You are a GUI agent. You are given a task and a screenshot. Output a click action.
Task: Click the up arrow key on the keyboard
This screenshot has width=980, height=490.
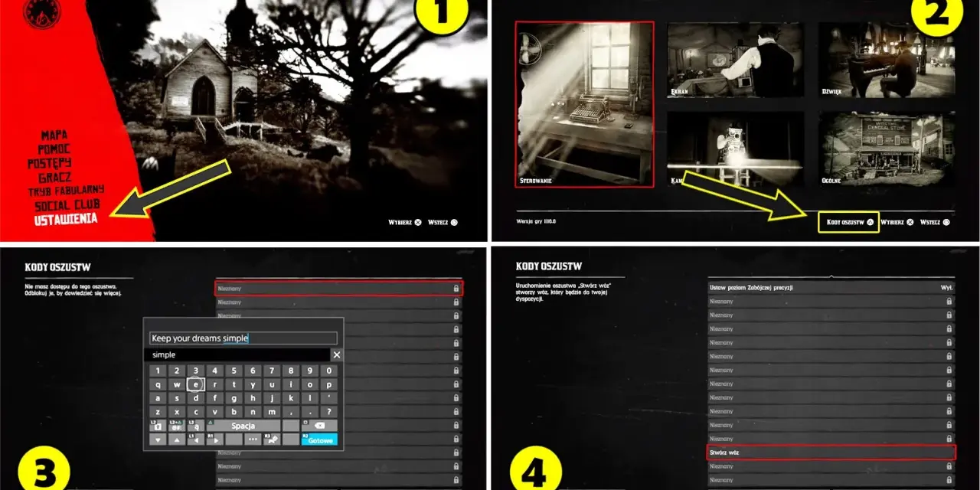click(177, 439)
